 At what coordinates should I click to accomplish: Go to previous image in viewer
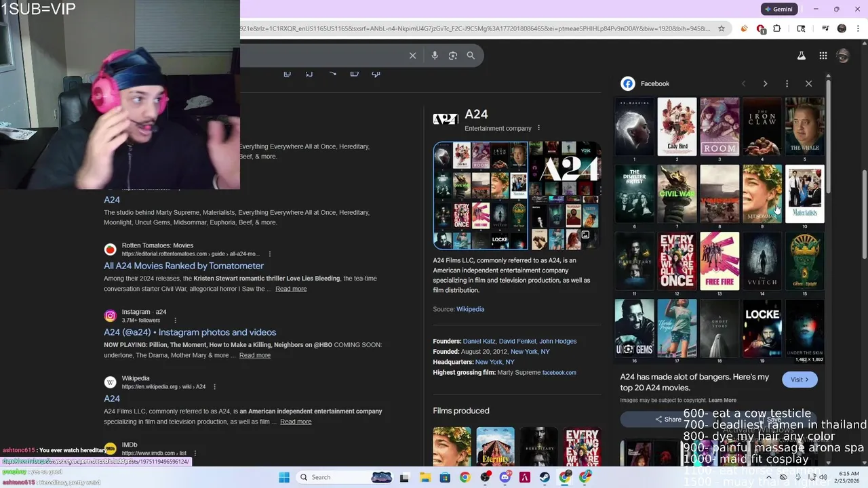pos(743,83)
